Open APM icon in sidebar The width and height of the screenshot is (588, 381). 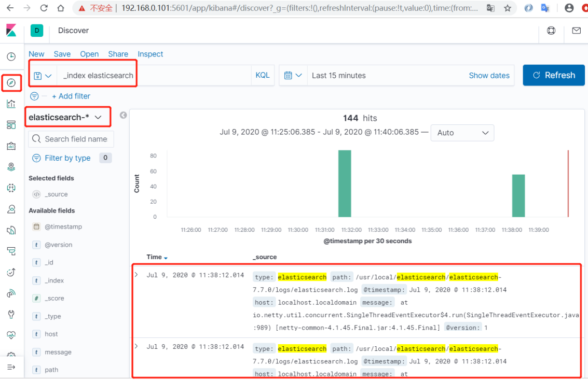coord(11,251)
